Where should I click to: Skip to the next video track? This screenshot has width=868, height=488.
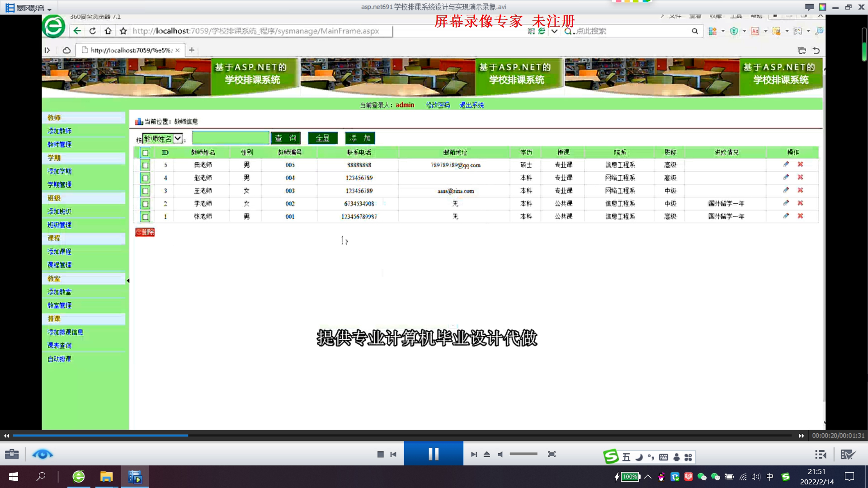[474, 454]
